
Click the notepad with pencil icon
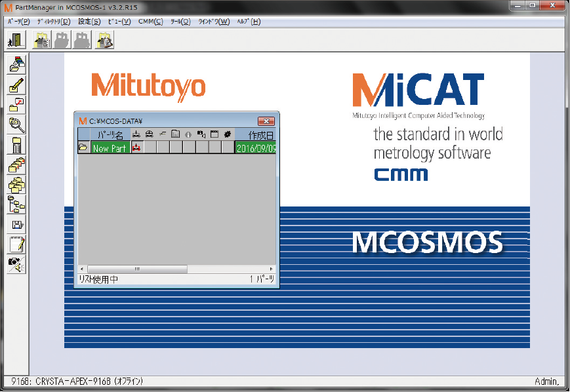[x=16, y=245]
